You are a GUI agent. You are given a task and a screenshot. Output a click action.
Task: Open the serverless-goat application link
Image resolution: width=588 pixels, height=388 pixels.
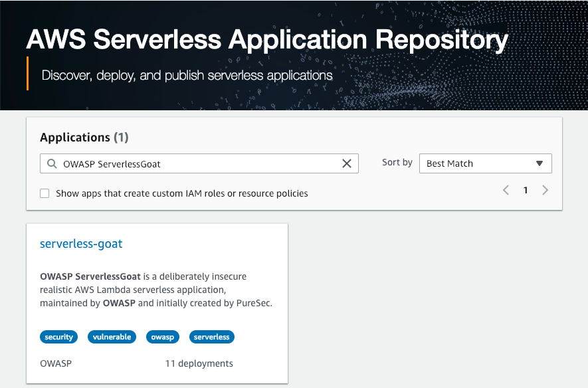(81, 244)
